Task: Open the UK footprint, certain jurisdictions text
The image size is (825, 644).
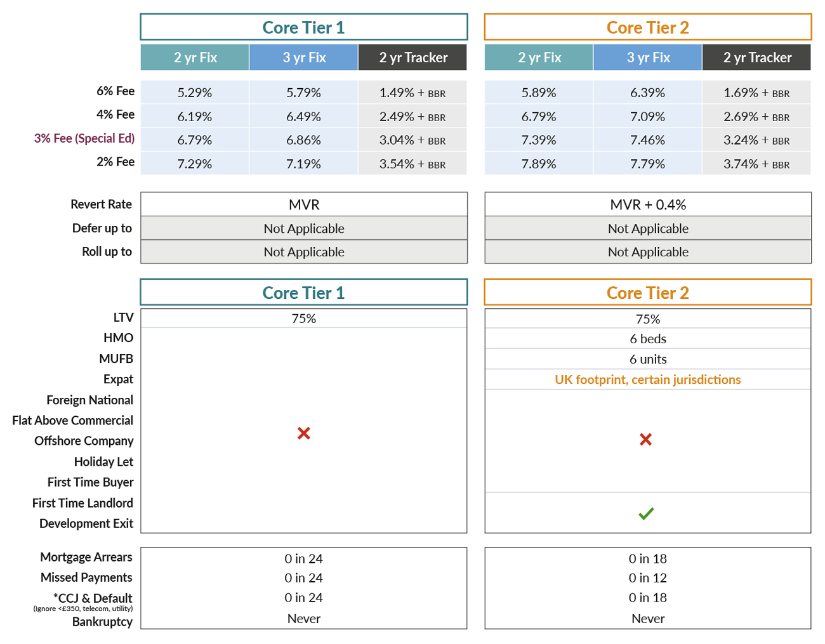Action: (x=647, y=379)
